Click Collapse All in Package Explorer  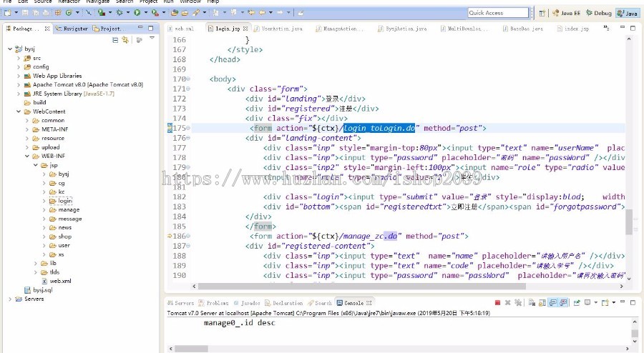(x=115, y=40)
